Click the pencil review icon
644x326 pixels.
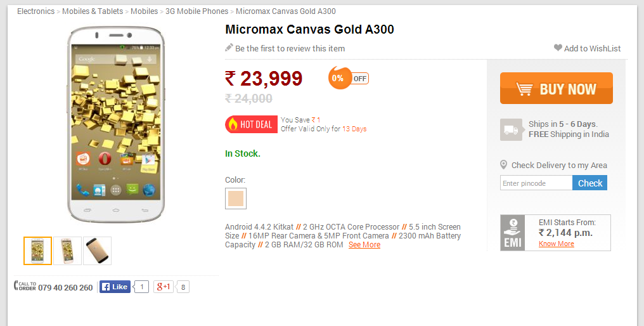(229, 48)
